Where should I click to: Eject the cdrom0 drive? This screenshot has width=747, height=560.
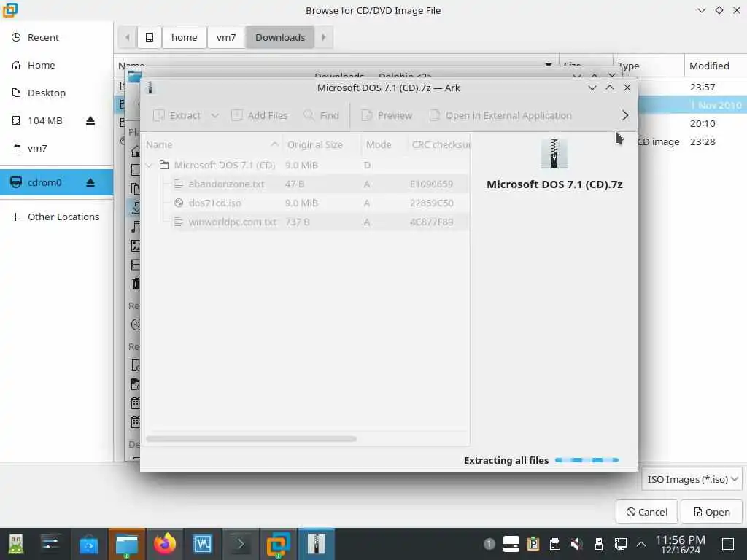[x=90, y=182]
